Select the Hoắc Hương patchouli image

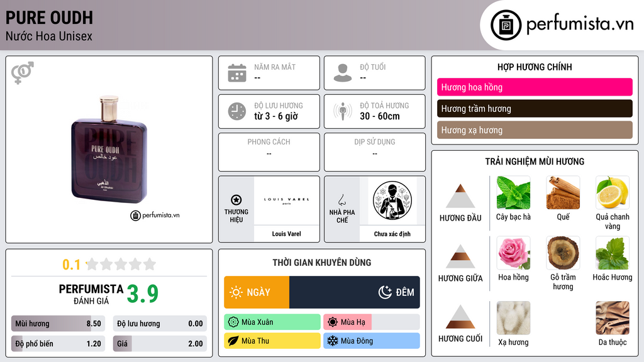click(613, 253)
